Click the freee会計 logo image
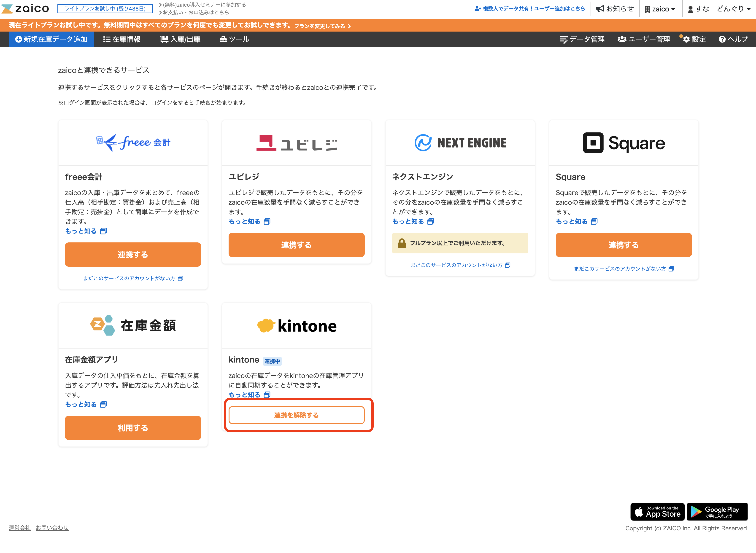 (x=133, y=143)
